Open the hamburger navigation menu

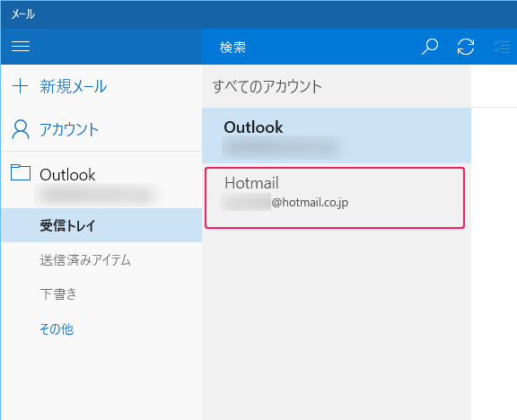coord(21,46)
